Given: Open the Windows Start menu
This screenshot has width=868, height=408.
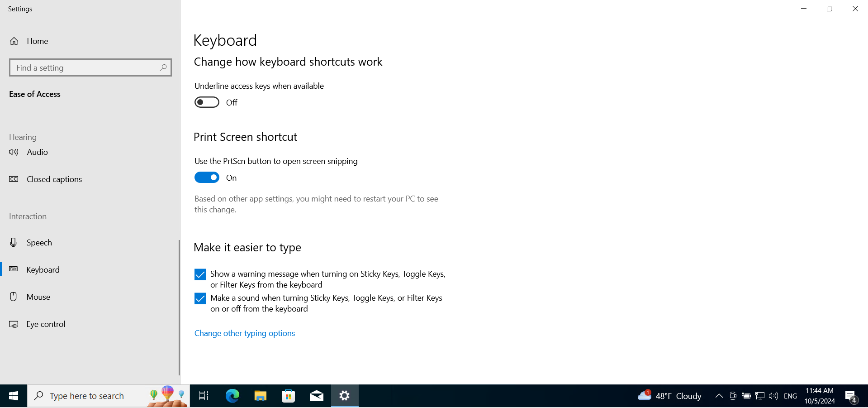Looking at the screenshot, I should (14, 396).
